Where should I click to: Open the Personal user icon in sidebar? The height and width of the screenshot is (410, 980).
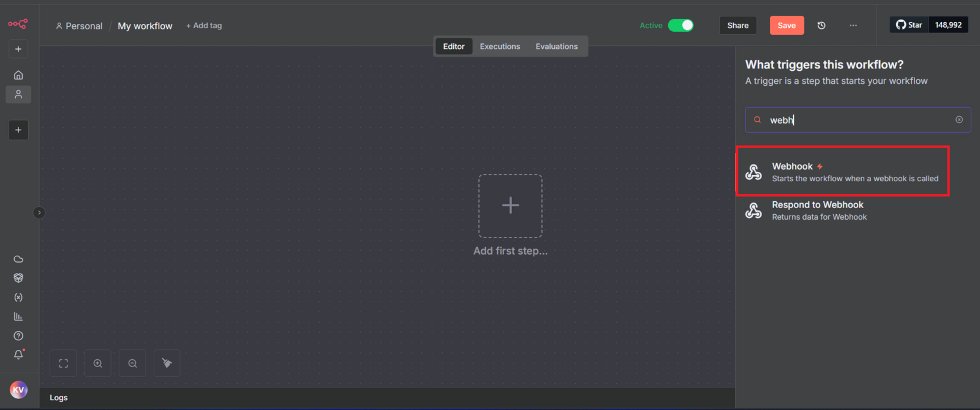[18, 94]
